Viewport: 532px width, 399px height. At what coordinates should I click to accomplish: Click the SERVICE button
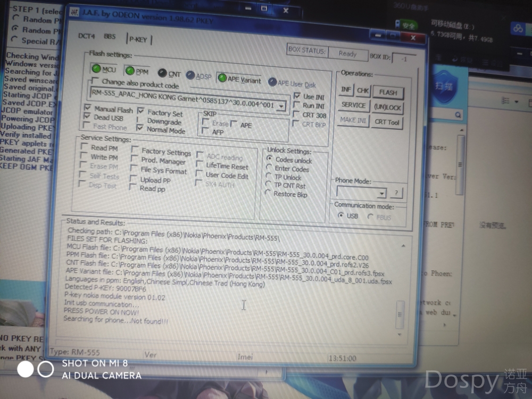[354, 105]
